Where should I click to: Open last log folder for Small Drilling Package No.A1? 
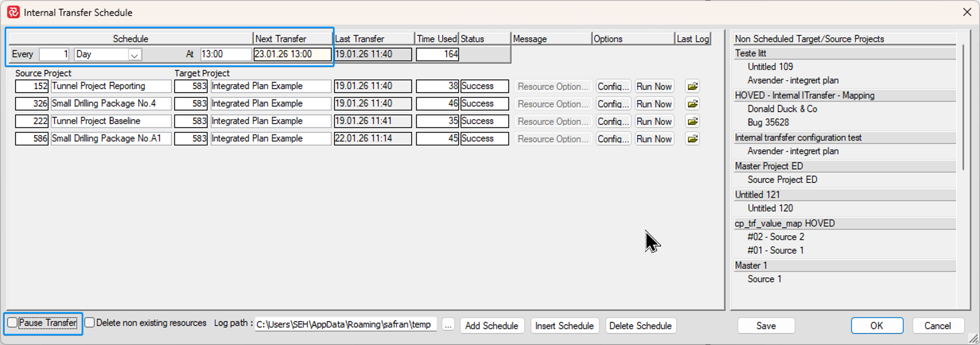pos(693,139)
